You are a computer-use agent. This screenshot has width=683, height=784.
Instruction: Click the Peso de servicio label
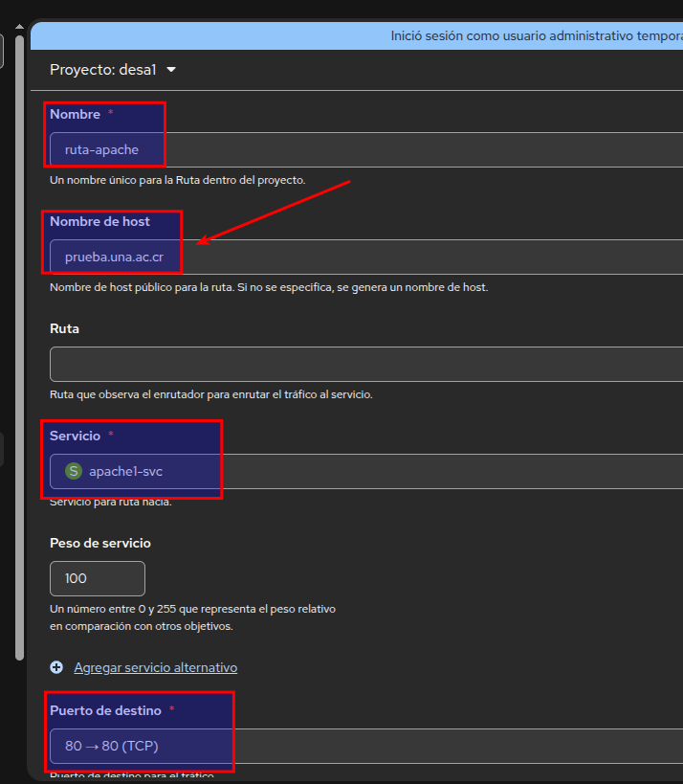coord(99,543)
